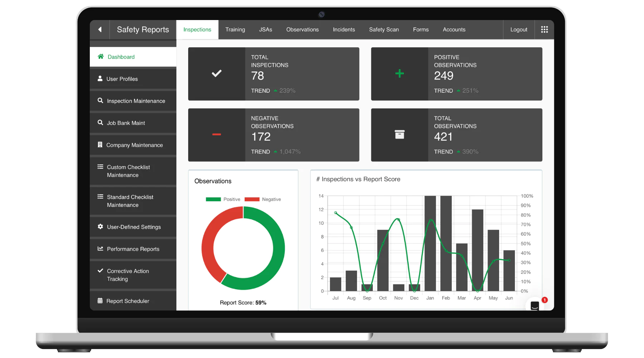Viewport: 644px width, 358px height.
Task: Select the Safety Scan tab
Action: coord(384,30)
